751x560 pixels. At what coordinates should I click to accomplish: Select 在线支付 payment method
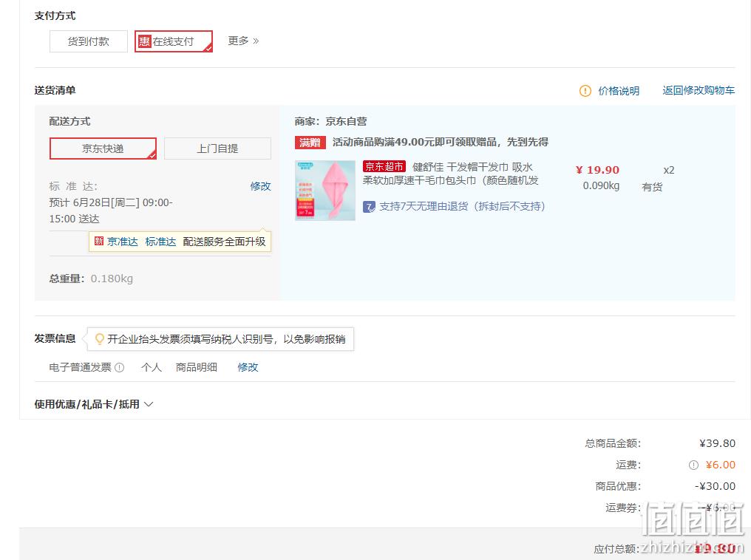tap(174, 41)
